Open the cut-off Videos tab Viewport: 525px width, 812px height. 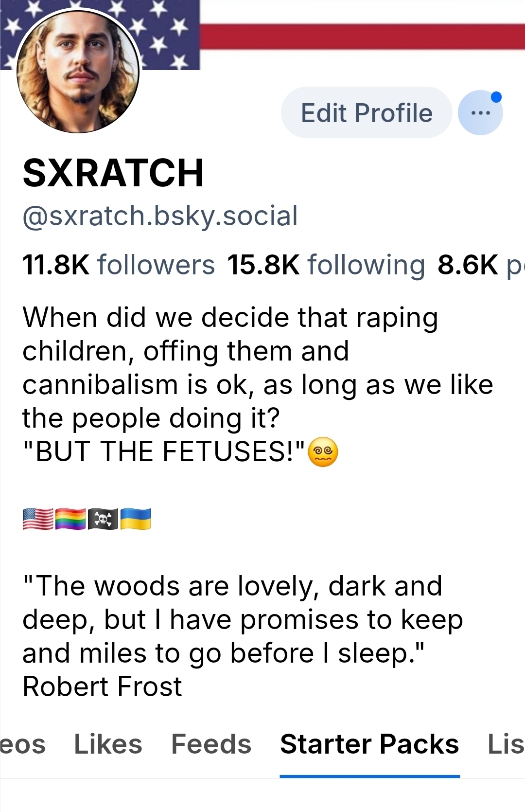coord(22,744)
